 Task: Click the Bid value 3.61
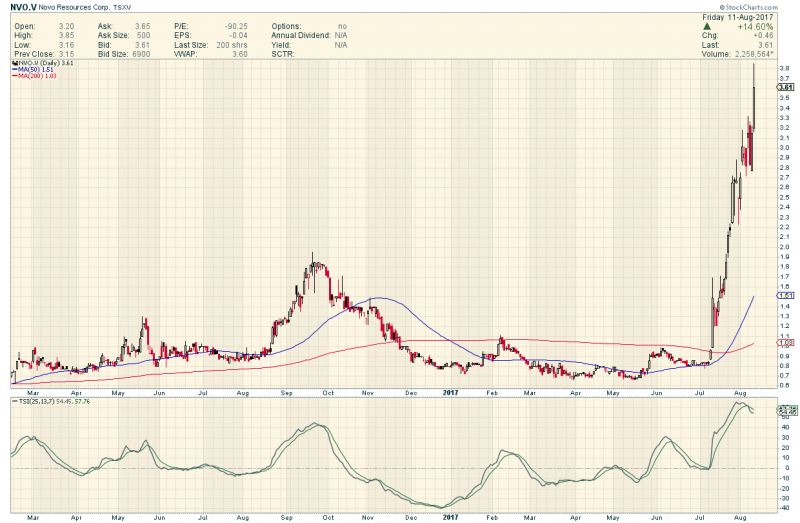click(x=142, y=45)
